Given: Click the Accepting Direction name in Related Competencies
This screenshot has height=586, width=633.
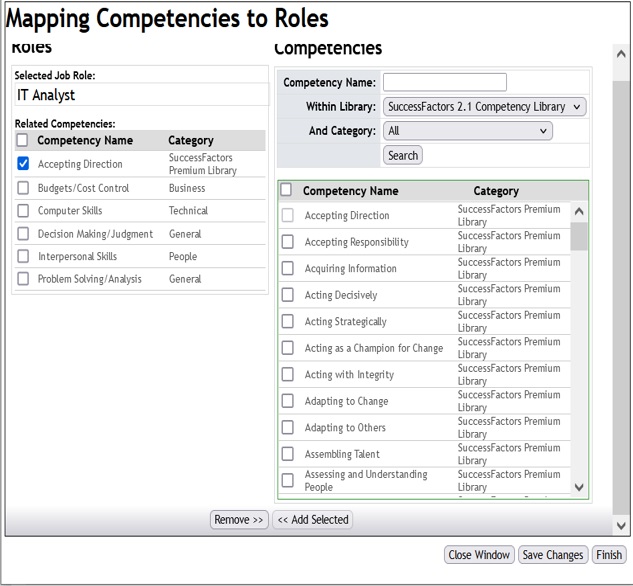Looking at the screenshot, I should pyautogui.click(x=80, y=164).
